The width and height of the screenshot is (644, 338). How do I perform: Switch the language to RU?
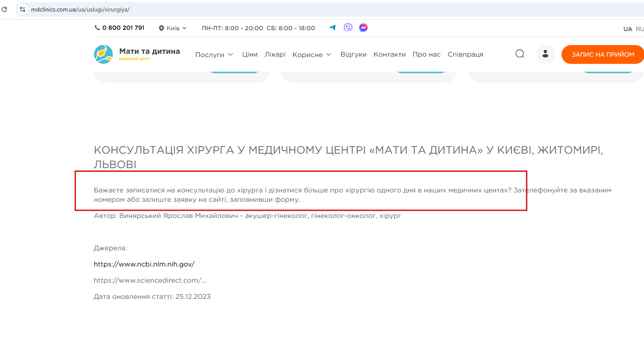tap(640, 29)
